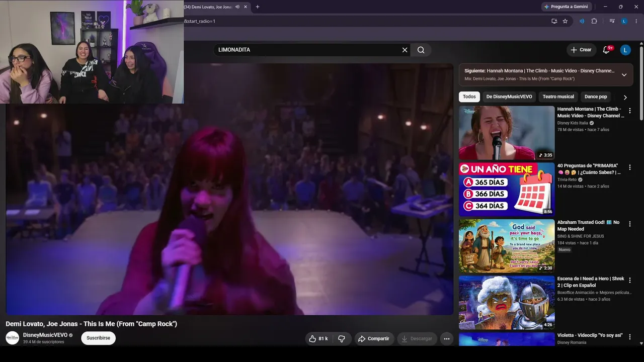Click the Descargar download button

click(417, 339)
